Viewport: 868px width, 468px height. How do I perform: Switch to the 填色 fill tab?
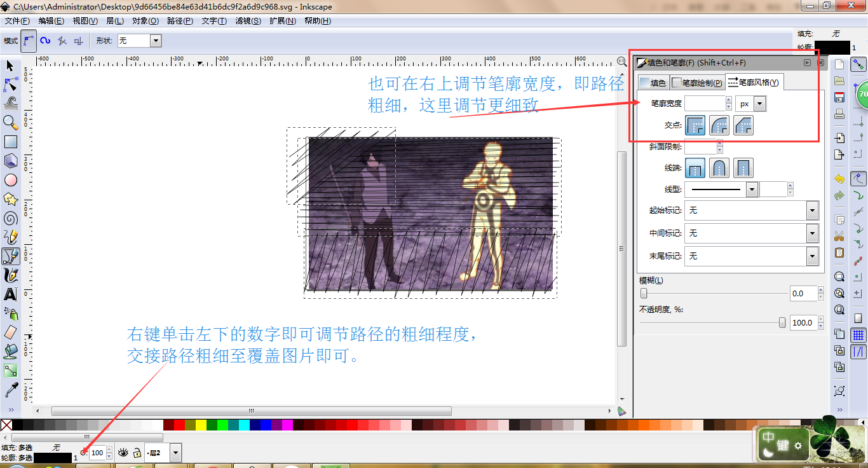653,83
